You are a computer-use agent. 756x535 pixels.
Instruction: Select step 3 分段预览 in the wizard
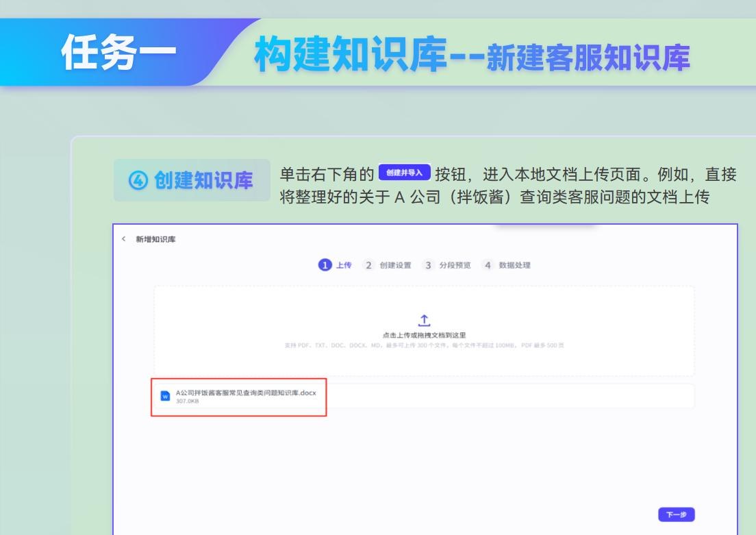point(446,265)
